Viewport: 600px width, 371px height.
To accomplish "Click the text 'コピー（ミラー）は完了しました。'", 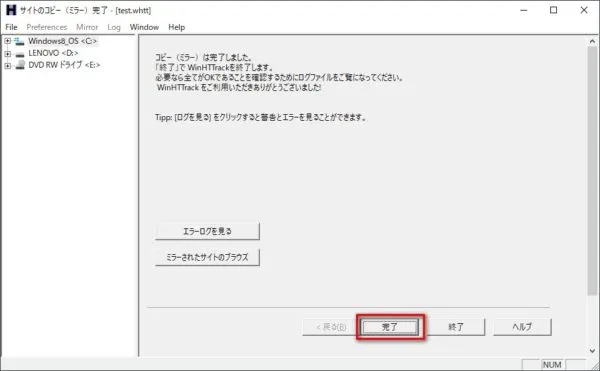I will tap(204, 58).
